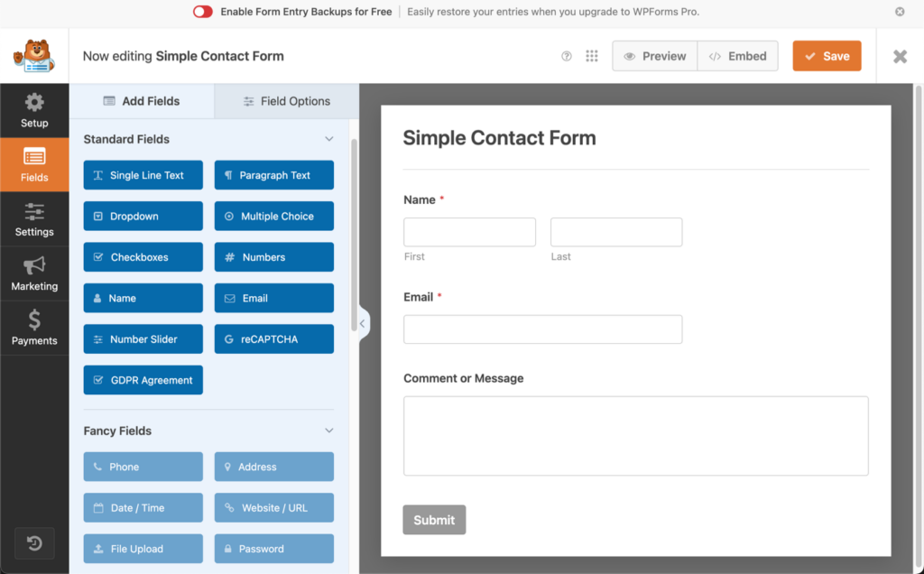Collapse the Fancy Fields section
This screenshot has width=924, height=574.
(330, 430)
